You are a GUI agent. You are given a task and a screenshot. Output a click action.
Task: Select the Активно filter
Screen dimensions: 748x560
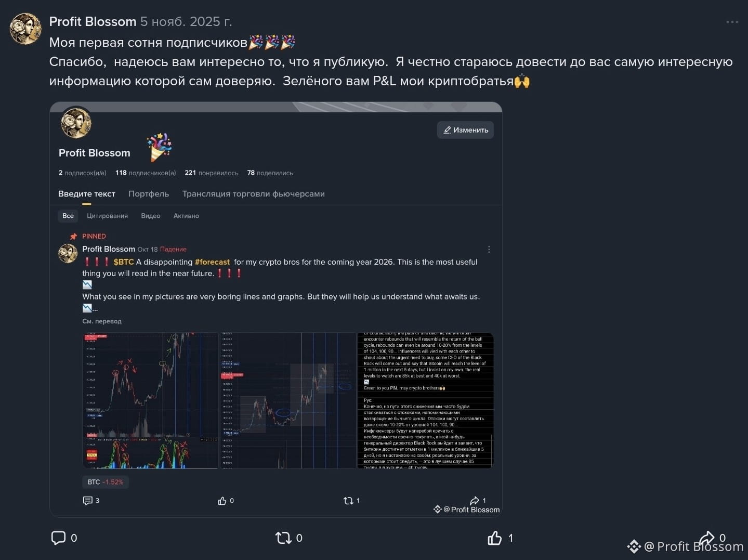(186, 216)
